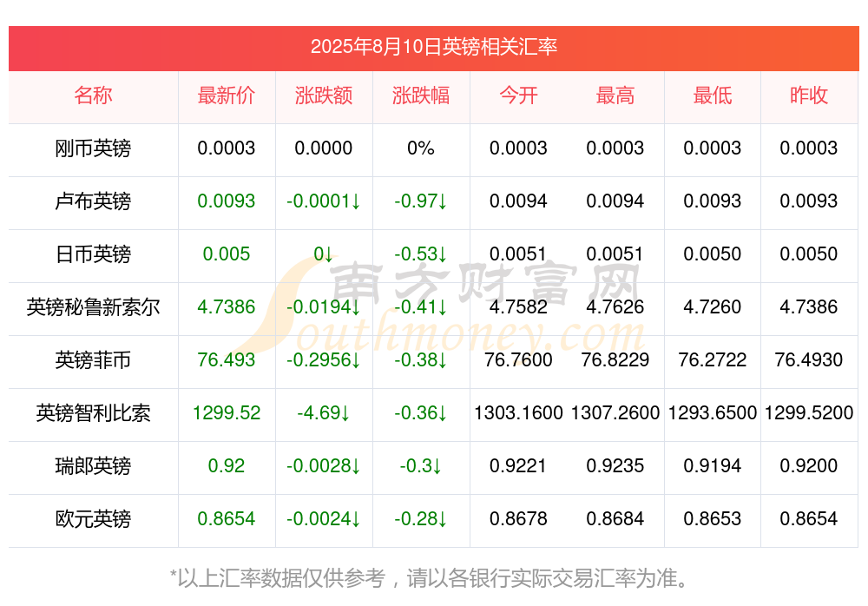868x606 pixels.
Task: Click the 卢布英镑 row name
Action: (93, 201)
